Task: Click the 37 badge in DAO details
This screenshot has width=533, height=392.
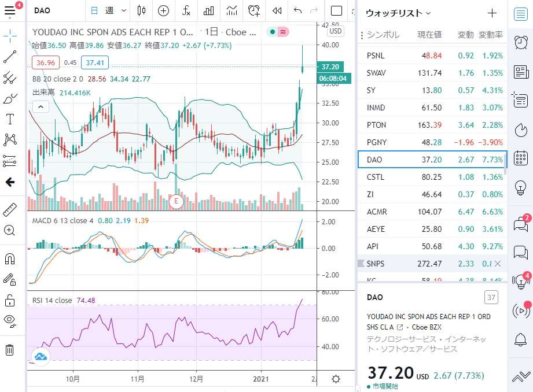Action: [491, 298]
